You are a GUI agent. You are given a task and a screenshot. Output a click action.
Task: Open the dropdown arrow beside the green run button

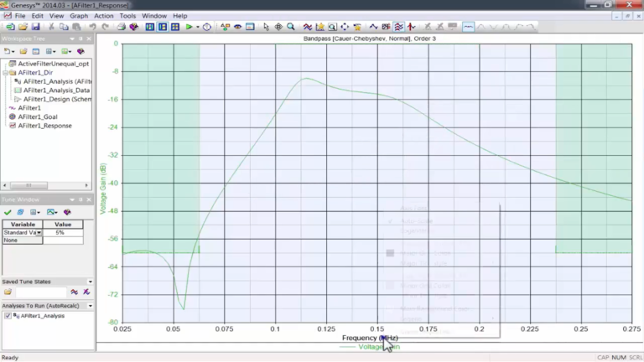tap(198, 27)
